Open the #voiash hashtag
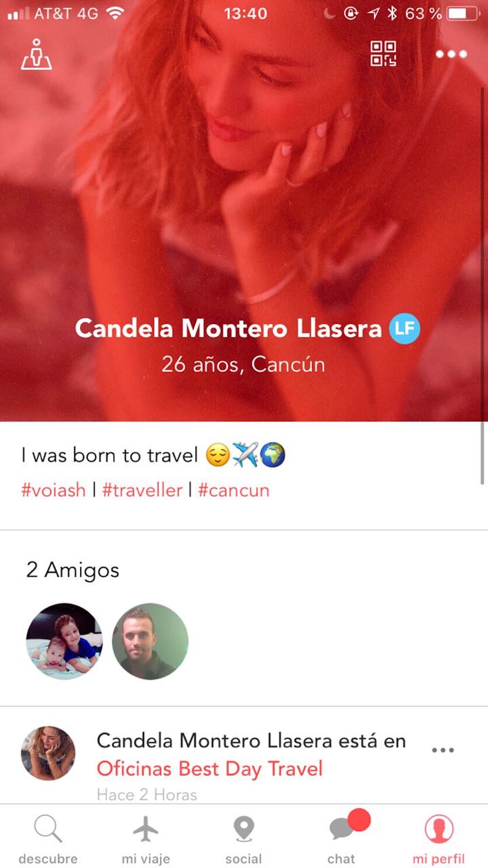The image size is (488, 868). (x=53, y=490)
